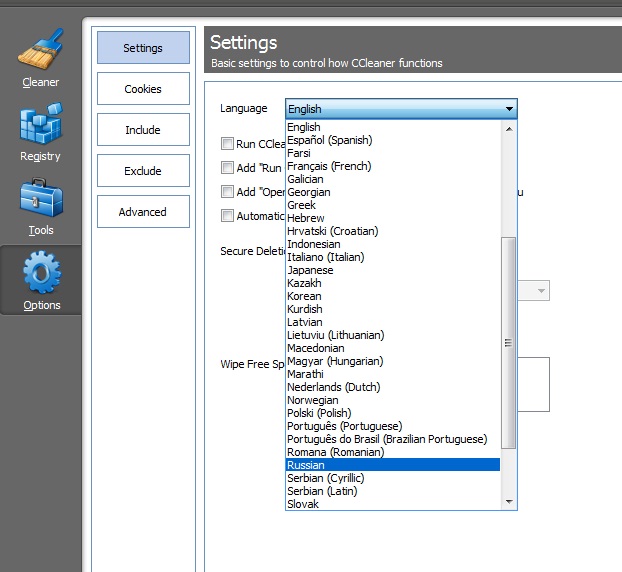Choose Slovak from the language list
The height and width of the screenshot is (572, 622).
click(x=393, y=504)
